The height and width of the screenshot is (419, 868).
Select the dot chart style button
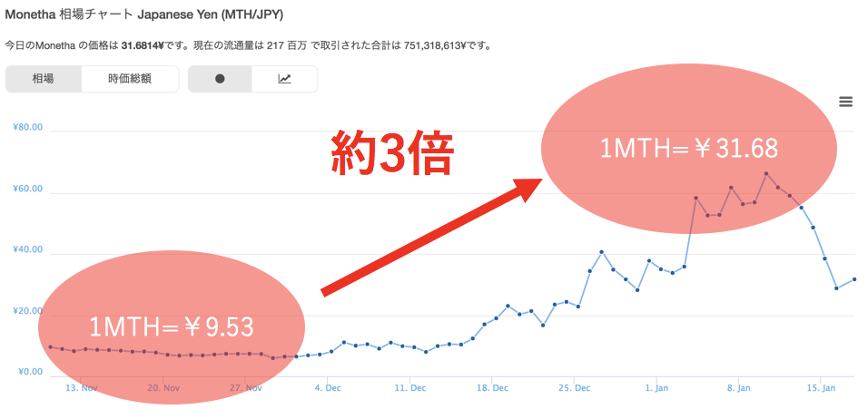coord(220,79)
